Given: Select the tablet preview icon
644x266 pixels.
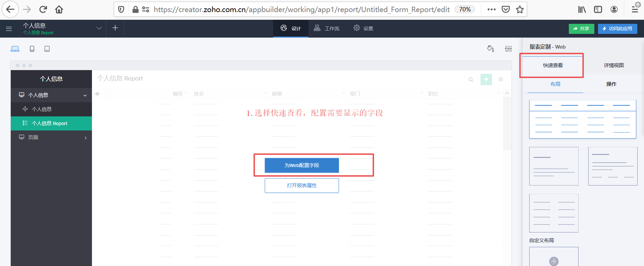Looking at the screenshot, I should pyautogui.click(x=47, y=49).
